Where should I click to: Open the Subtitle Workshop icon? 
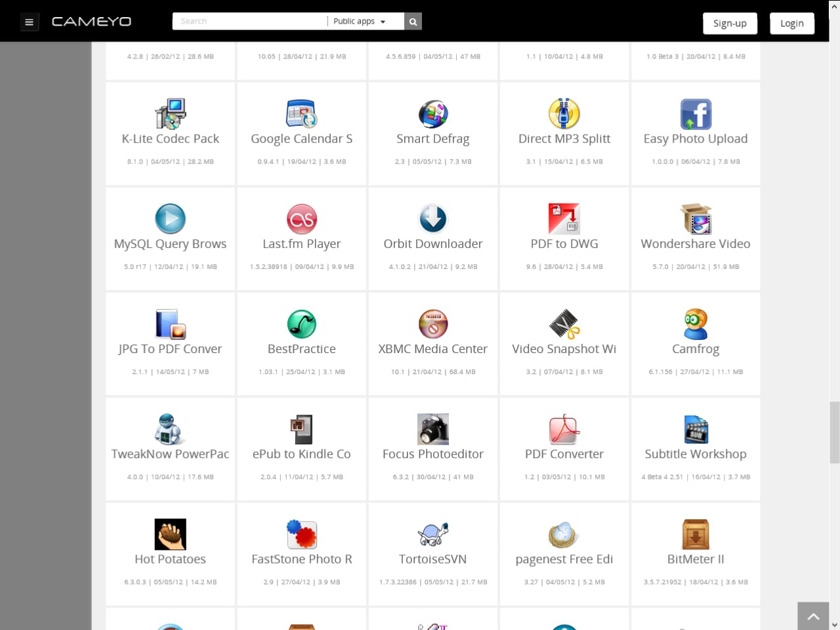(x=696, y=429)
